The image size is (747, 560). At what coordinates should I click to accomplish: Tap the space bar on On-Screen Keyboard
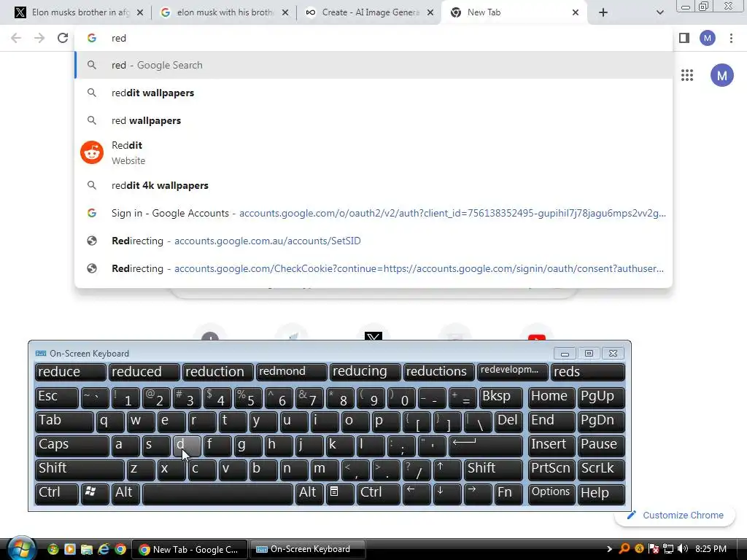pyautogui.click(x=217, y=494)
